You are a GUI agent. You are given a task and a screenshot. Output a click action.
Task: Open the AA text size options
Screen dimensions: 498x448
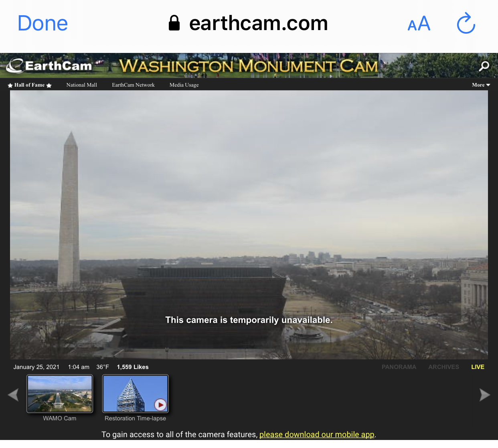(x=419, y=24)
